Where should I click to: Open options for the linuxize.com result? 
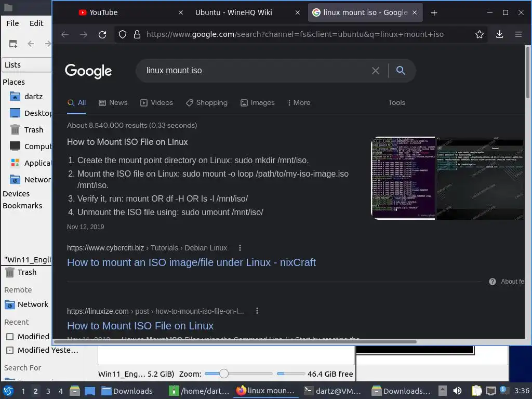[x=257, y=311]
